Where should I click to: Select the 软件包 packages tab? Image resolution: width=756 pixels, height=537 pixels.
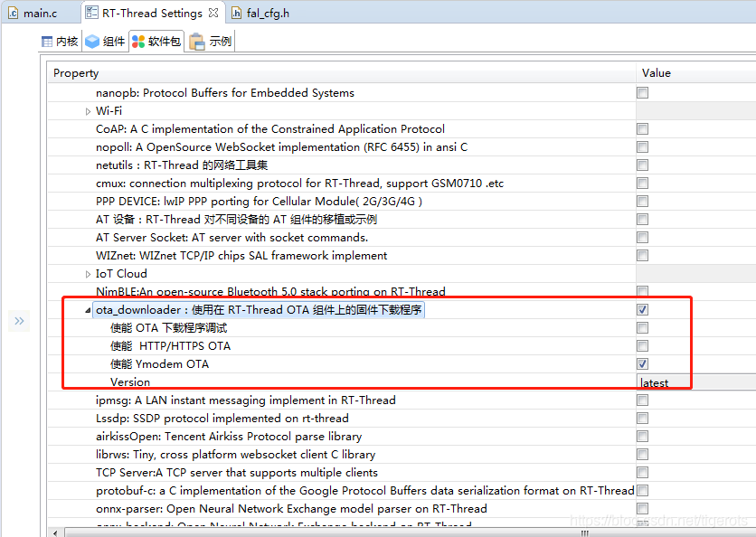click(156, 42)
